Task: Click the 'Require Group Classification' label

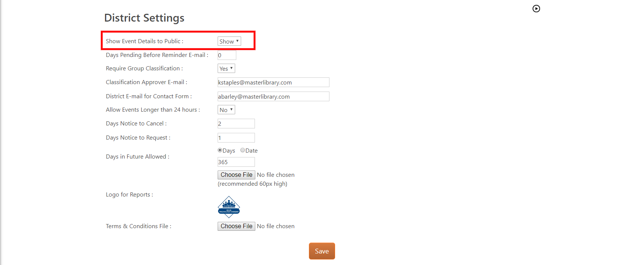Action: (144, 68)
